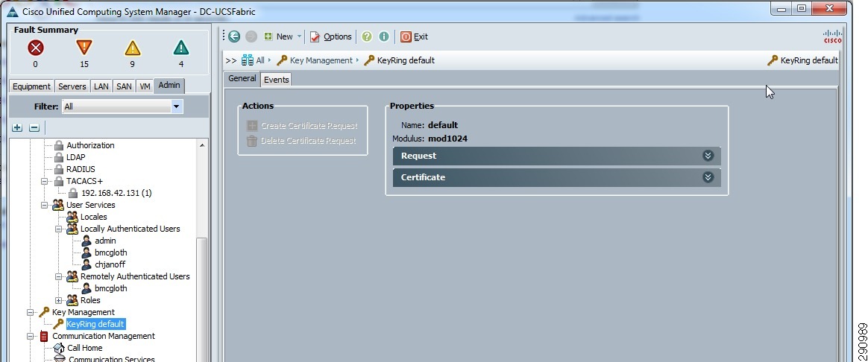Go back with the green back arrow
This screenshot has width=868, height=362.
[234, 36]
